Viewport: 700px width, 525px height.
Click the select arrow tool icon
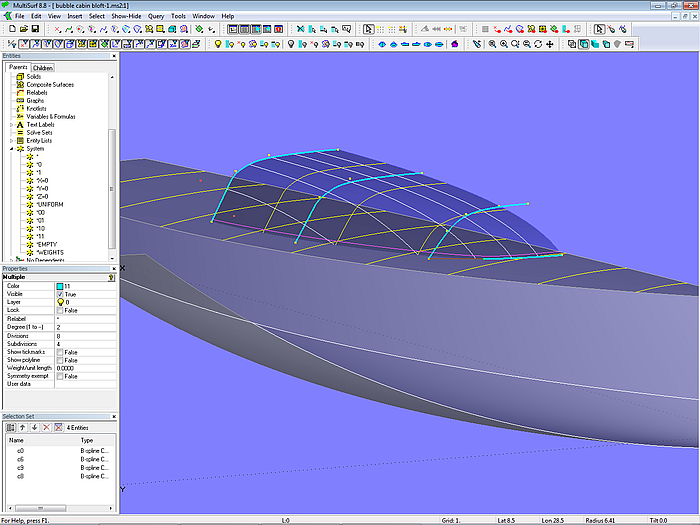coord(368,29)
